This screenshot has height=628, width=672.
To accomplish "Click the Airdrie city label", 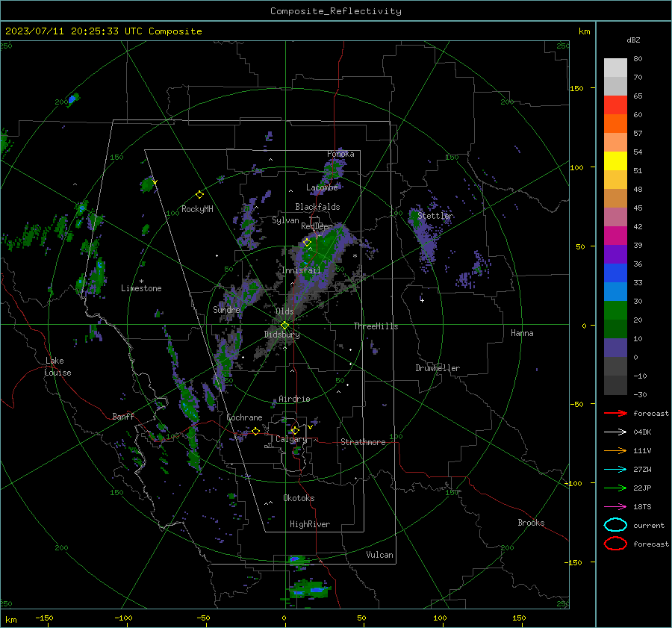I will [294, 399].
